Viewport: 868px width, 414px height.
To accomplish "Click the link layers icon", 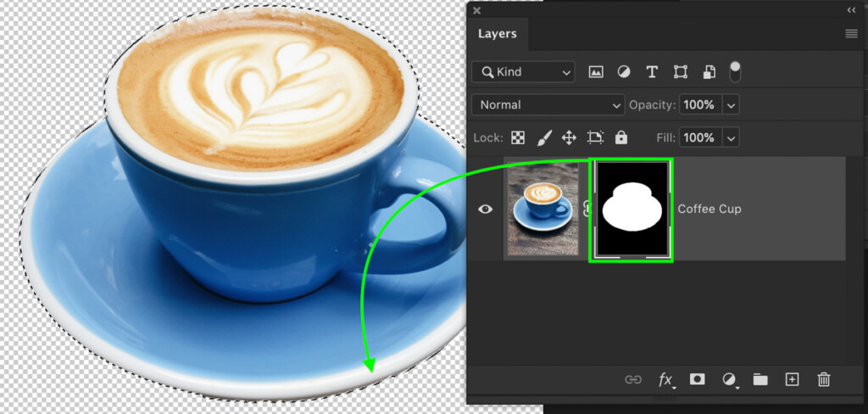I will [632, 379].
